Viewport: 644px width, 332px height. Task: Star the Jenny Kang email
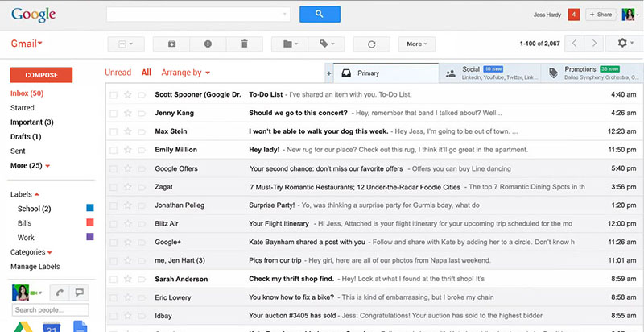click(128, 113)
